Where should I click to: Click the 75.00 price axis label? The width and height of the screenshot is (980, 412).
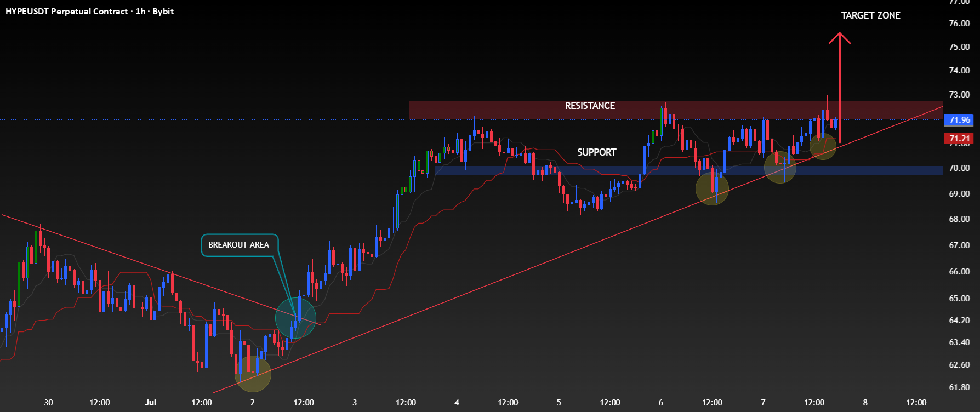point(959,47)
